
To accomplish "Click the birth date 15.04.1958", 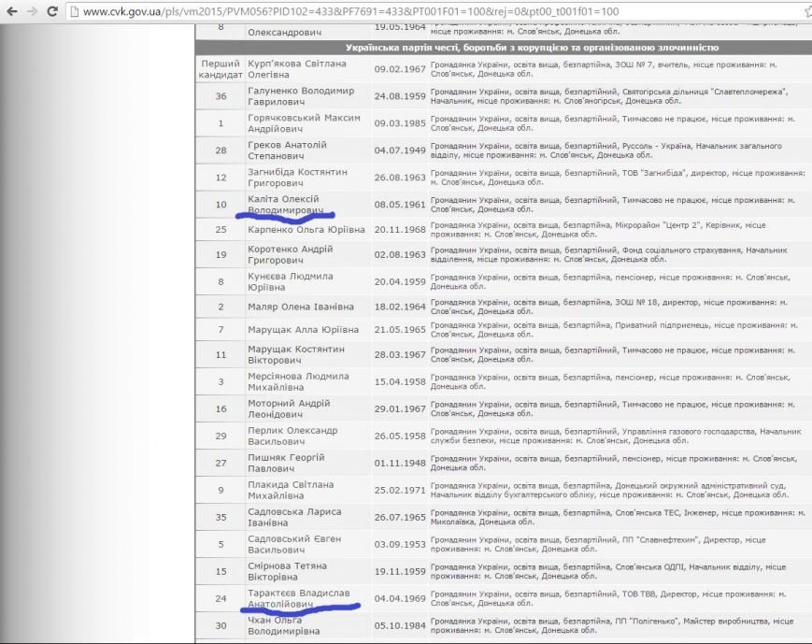I will point(400,382).
